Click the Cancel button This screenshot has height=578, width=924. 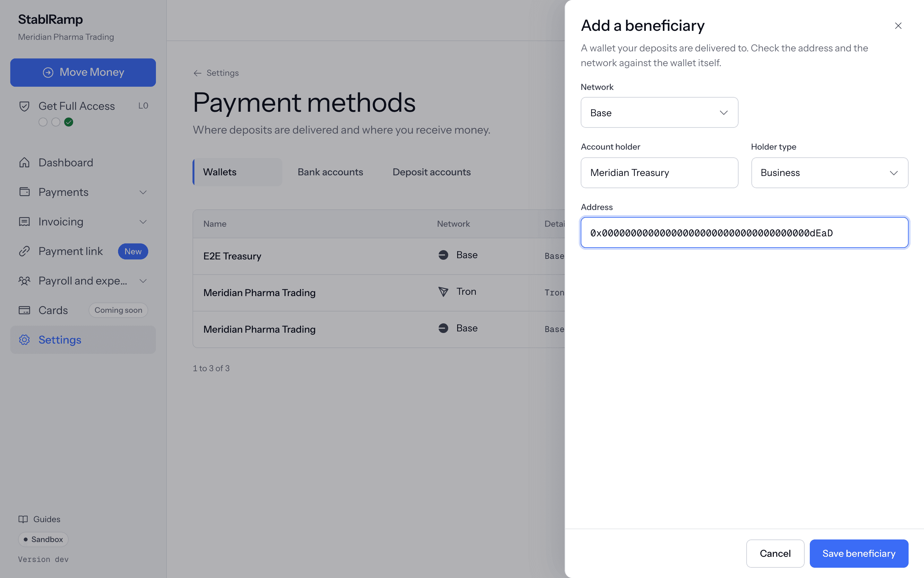tap(775, 554)
